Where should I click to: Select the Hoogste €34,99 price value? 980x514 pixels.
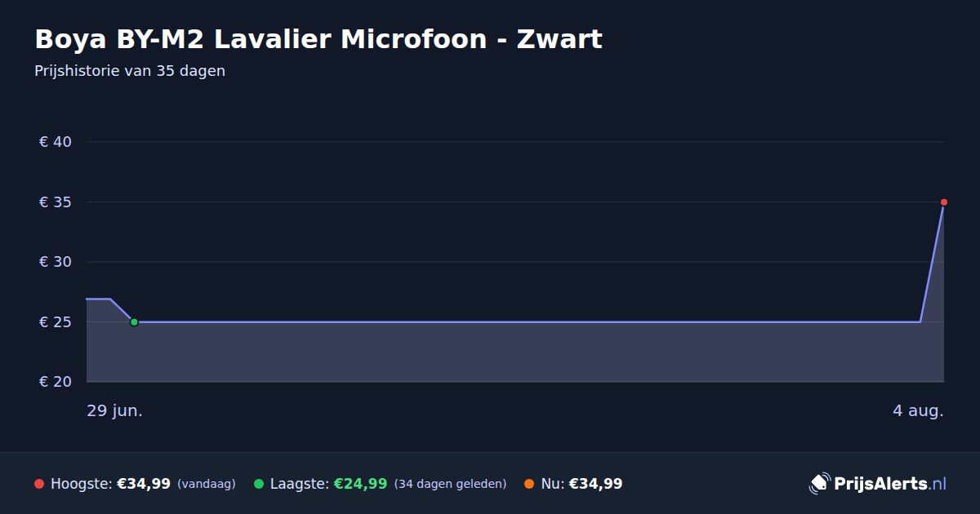pyautogui.click(x=144, y=484)
